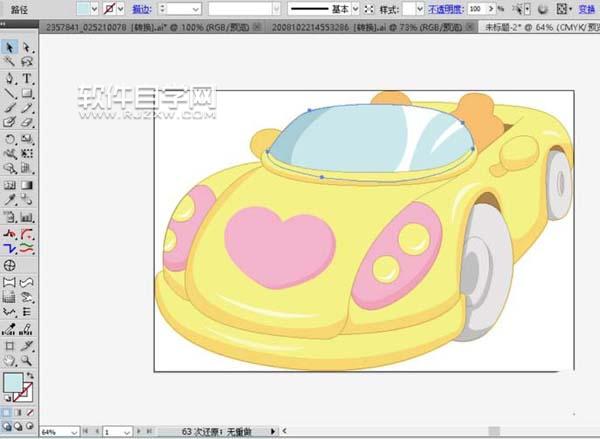
Task: Open the stroke color dropdown arrow
Action: point(121,8)
